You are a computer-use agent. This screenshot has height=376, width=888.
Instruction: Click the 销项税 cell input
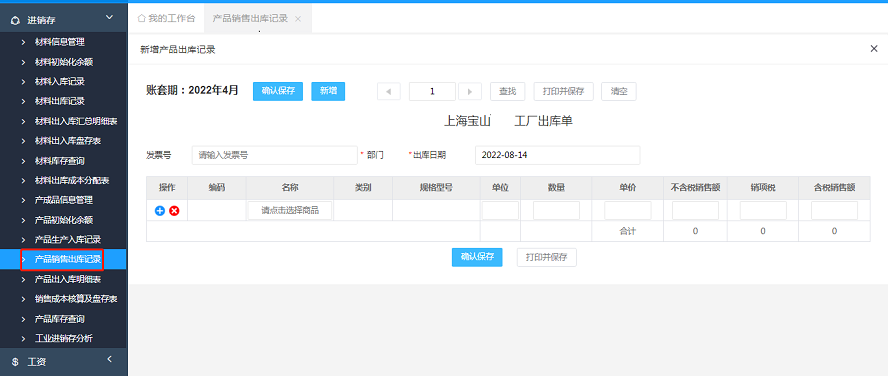point(763,211)
